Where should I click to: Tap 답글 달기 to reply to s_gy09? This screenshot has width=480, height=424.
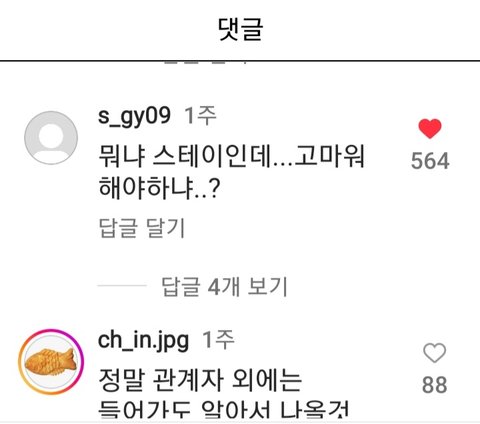pos(142,228)
